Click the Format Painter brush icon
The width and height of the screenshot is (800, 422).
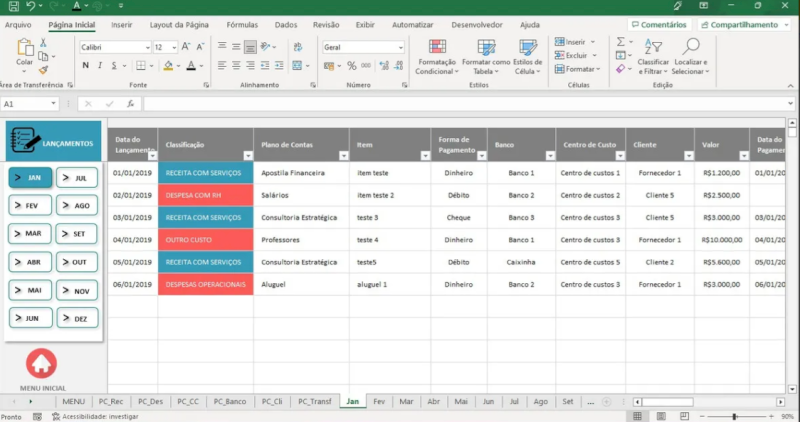click(x=44, y=70)
